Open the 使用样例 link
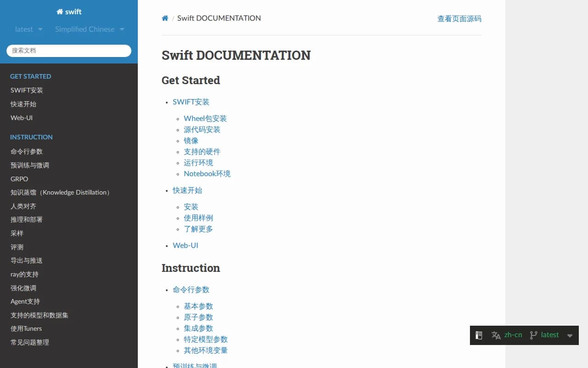This screenshot has width=588, height=368. pos(198,218)
